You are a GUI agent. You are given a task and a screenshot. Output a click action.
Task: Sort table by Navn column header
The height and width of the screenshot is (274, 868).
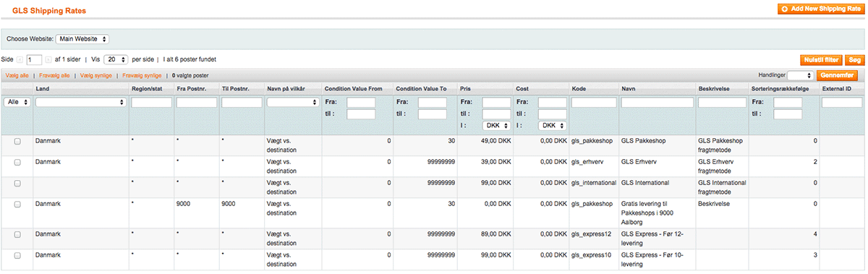pos(628,89)
